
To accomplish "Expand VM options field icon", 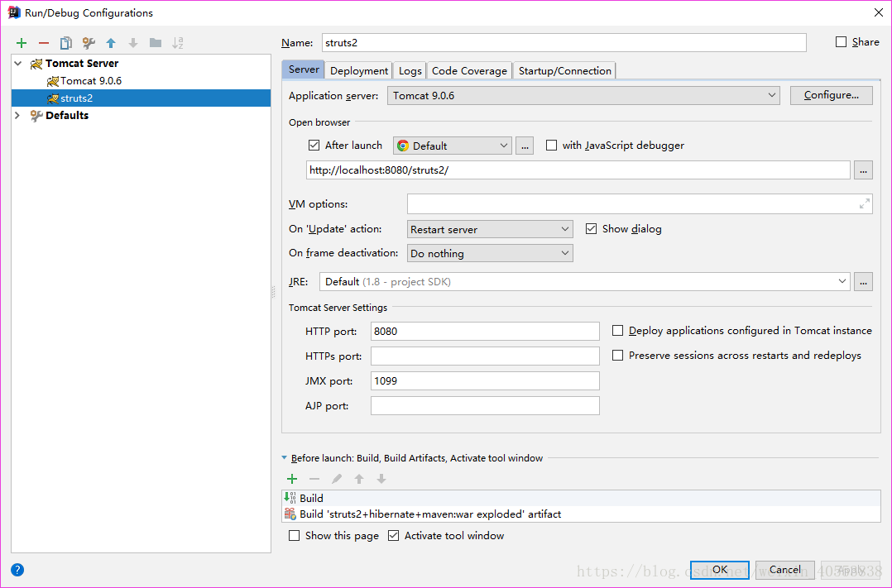I will pyautogui.click(x=864, y=203).
